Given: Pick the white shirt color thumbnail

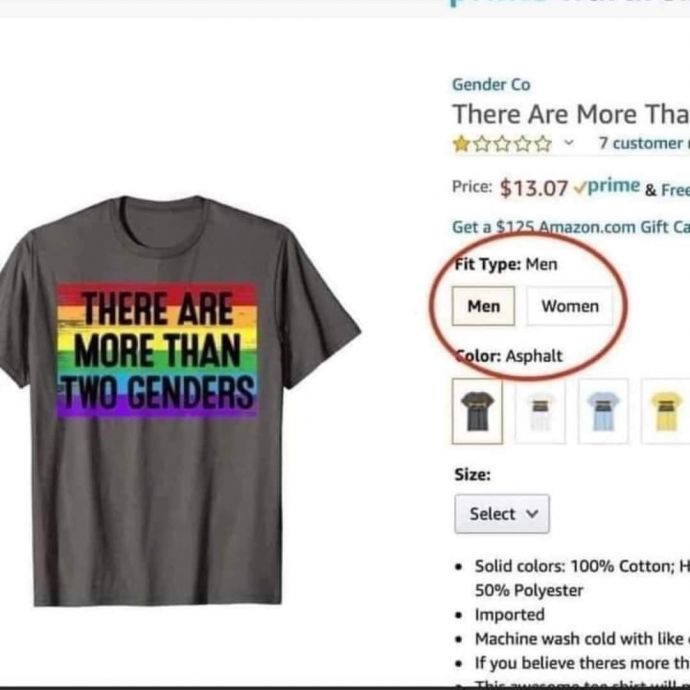Looking at the screenshot, I should coord(540,410).
